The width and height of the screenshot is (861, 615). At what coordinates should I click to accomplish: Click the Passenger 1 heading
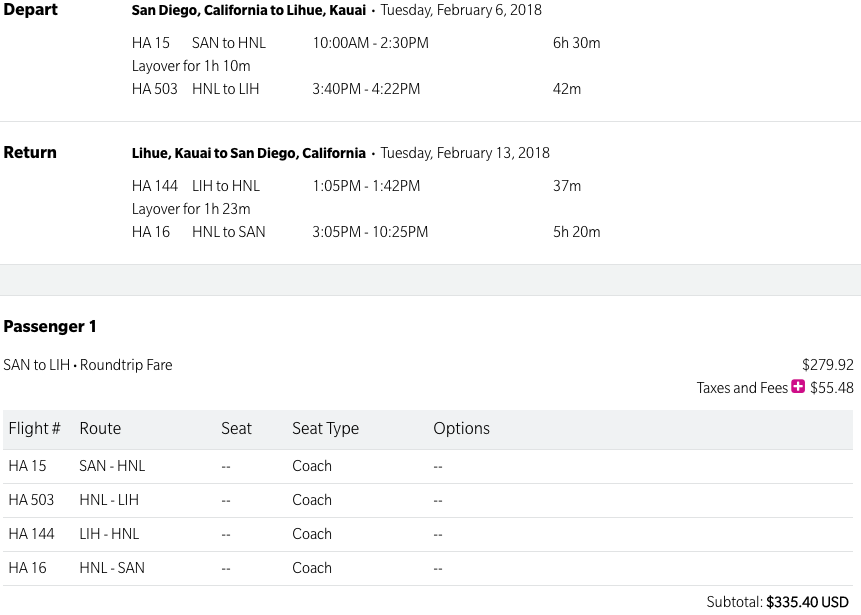pyautogui.click(x=50, y=327)
